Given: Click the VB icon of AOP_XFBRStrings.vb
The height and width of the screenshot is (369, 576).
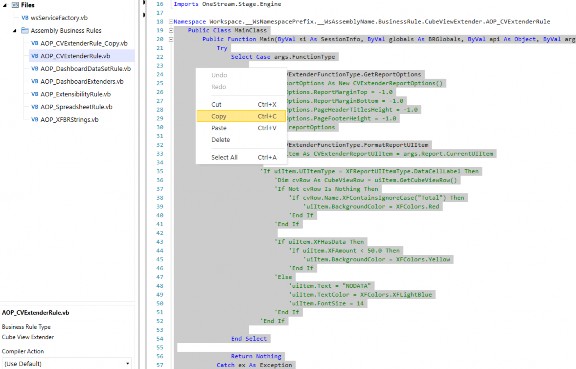Looking at the screenshot, I should pos(35,119).
